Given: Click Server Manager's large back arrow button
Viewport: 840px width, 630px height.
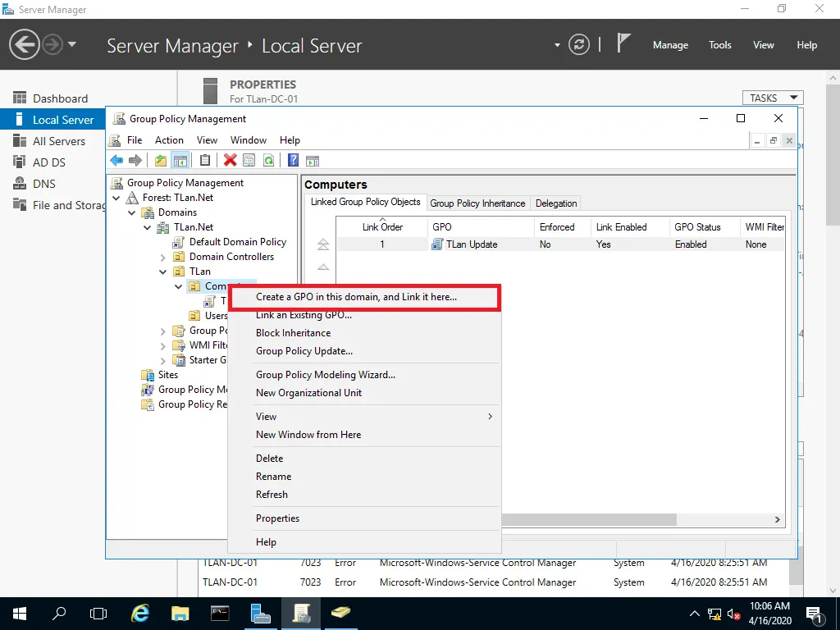Looking at the screenshot, I should click(x=24, y=44).
